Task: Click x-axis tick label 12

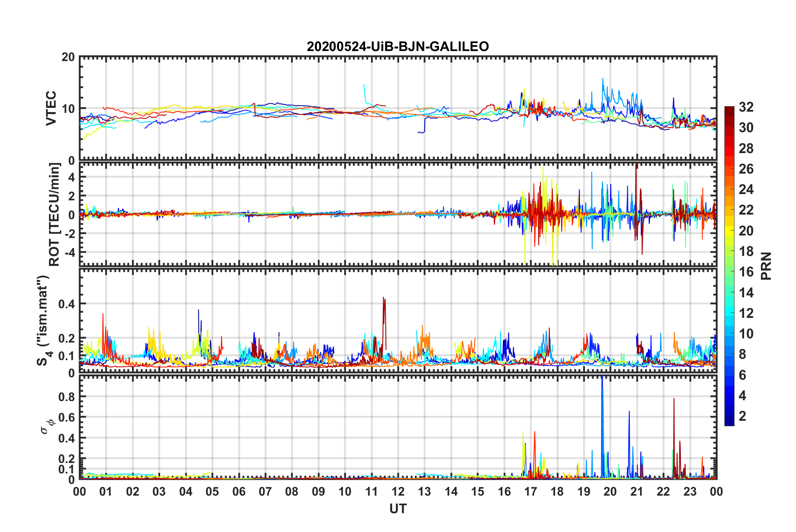Action: [398, 491]
